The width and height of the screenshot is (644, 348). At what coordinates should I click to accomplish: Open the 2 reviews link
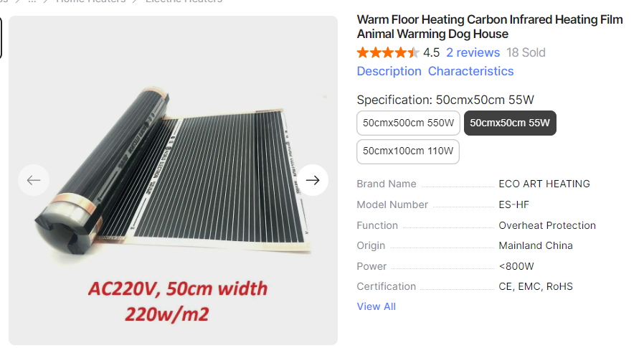[473, 52]
